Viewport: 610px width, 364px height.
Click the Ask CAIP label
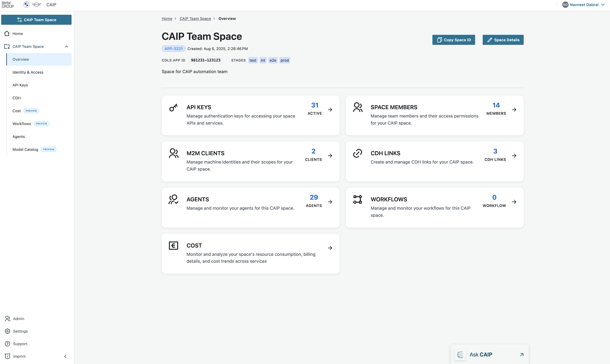point(481,354)
